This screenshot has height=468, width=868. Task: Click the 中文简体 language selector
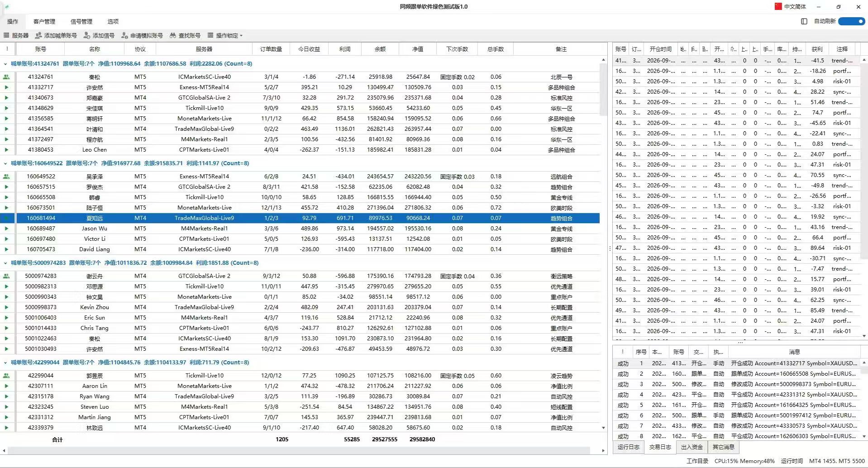pos(795,6)
